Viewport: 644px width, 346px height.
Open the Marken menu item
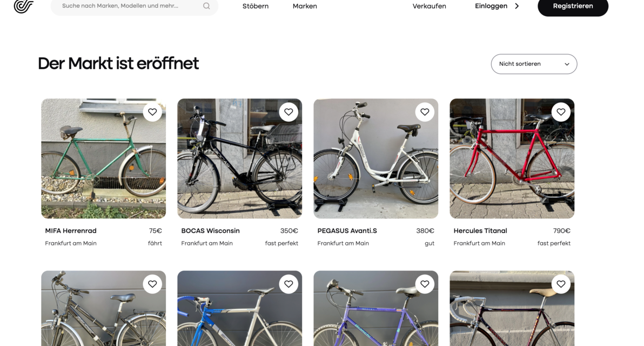(305, 6)
